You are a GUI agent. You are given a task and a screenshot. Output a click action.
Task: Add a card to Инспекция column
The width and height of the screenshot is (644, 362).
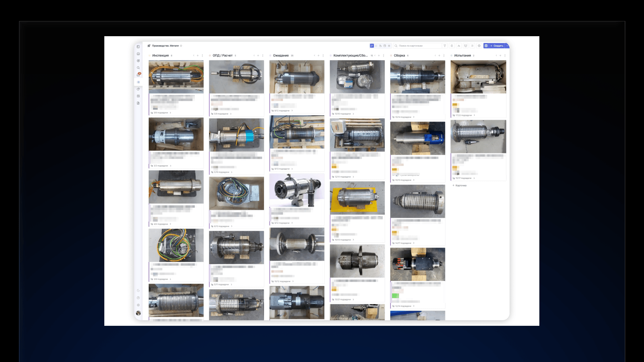pos(198,56)
